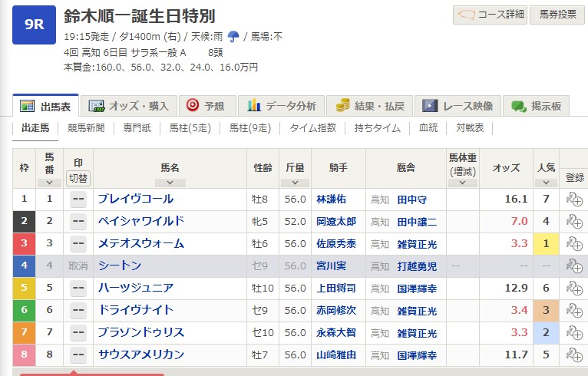Viewport: 588px width, 376px height.
Task: Sort by 馬名 column arrow
Action: (x=170, y=183)
